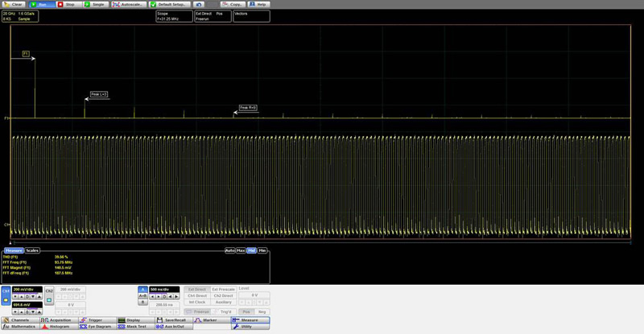
Task: Open the Aux In/Out menu
Action: (173, 327)
